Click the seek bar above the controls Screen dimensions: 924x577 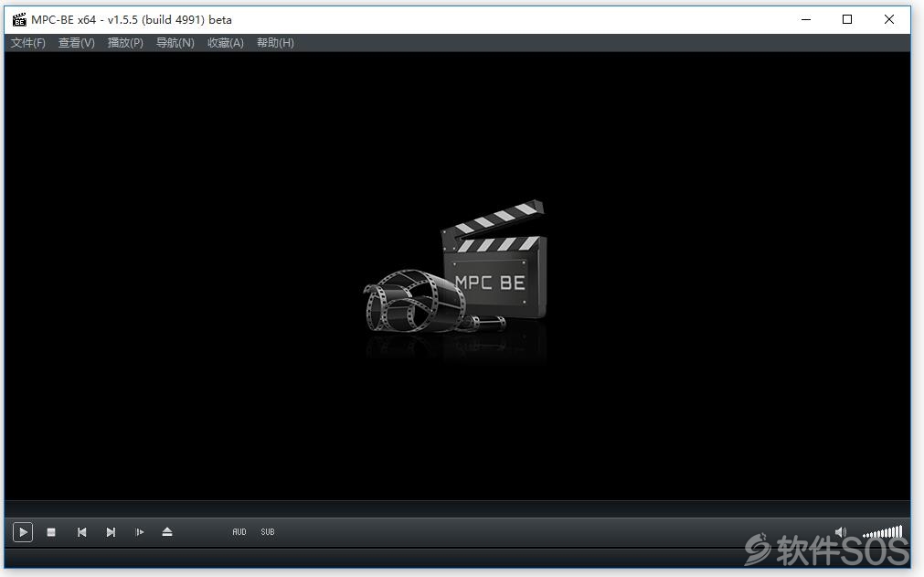(x=457, y=508)
